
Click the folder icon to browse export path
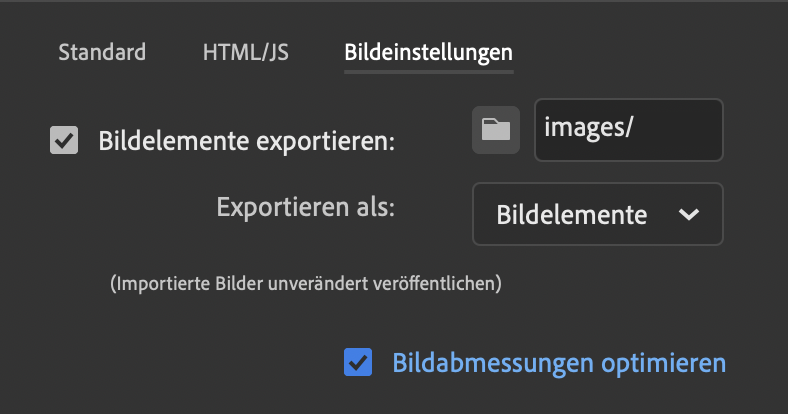pos(495,130)
